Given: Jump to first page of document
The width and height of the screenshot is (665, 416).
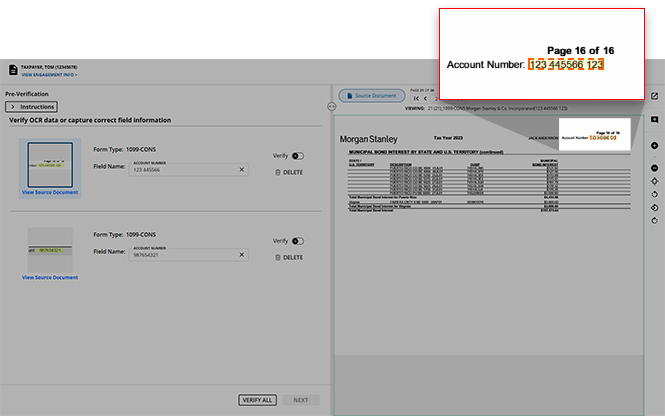Looking at the screenshot, I should point(416,98).
